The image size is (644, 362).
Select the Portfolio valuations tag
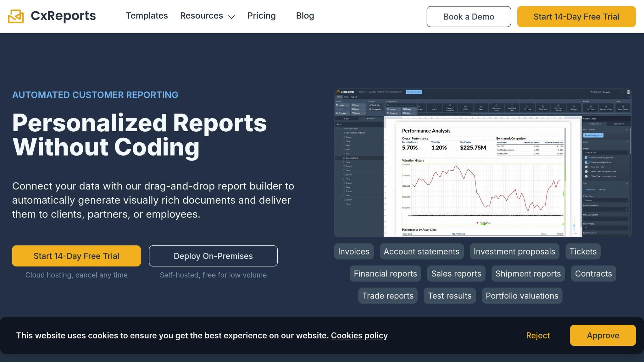pyautogui.click(x=522, y=296)
